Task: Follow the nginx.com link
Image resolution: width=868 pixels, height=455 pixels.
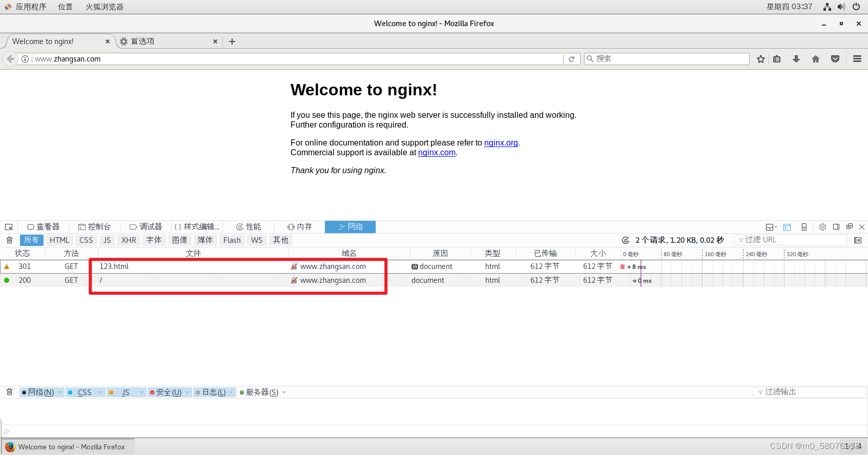Action: pyautogui.click(x=437, y=153)
